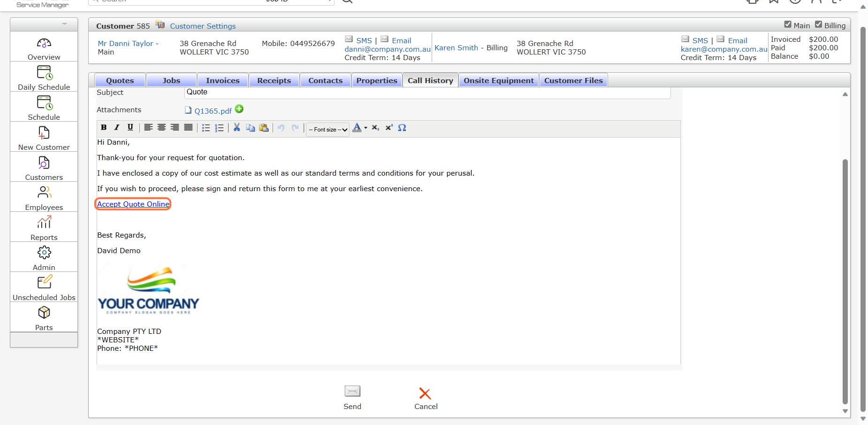The image size is (868, 425).
Task: Open the Overview sidebar item
Action: 44,49
